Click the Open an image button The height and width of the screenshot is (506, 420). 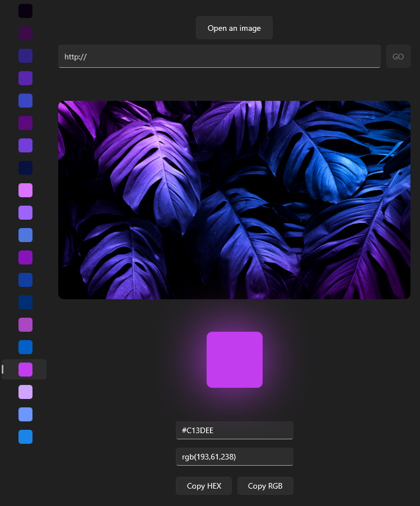click(234, 28)
